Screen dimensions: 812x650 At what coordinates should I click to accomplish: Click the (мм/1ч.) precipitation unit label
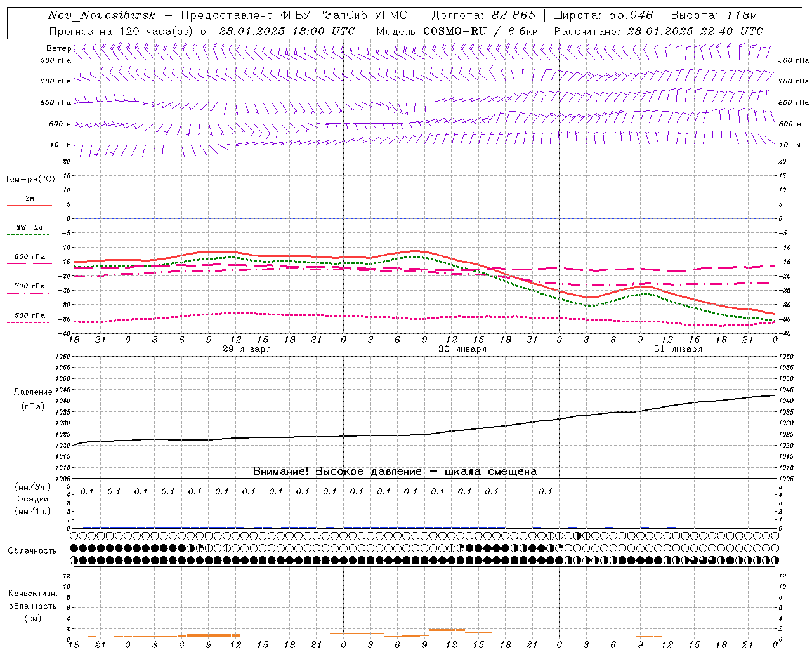[32, 511]
